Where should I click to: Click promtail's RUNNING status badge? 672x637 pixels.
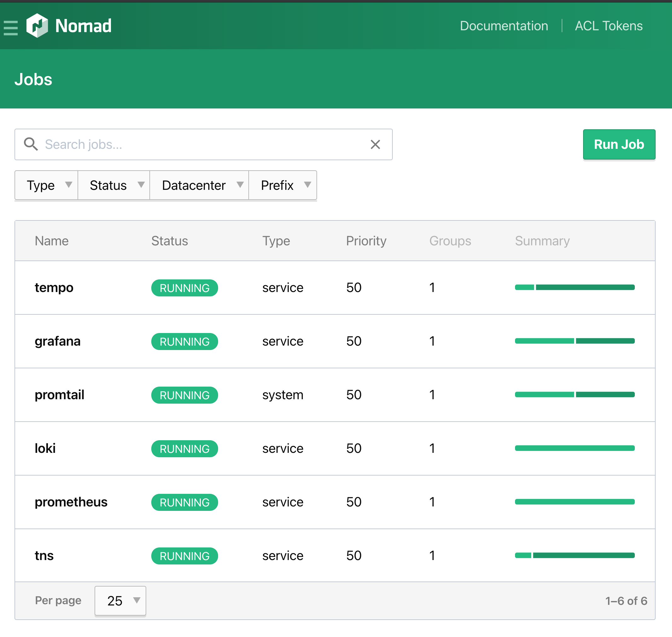[x=184, y=395]
